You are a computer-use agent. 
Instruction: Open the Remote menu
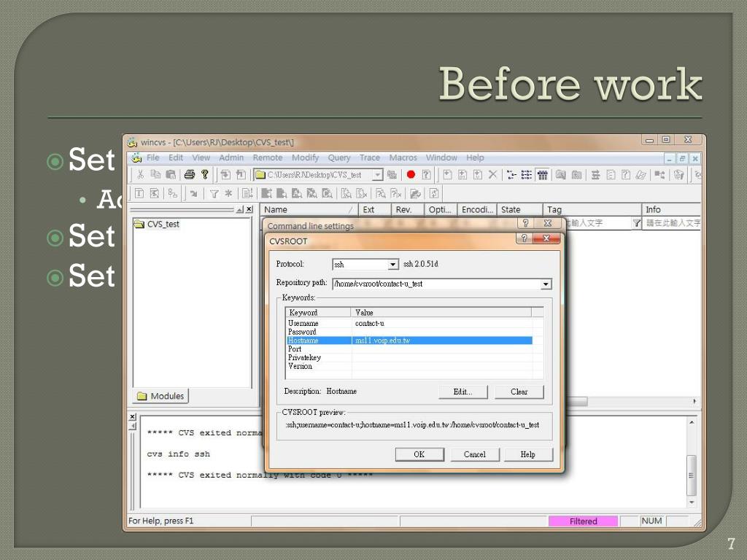(267, 157)
